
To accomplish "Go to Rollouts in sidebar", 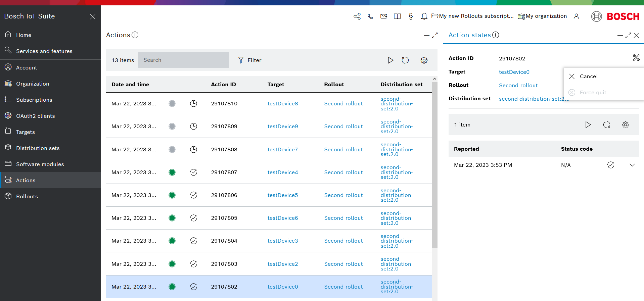I will point(27,196).
